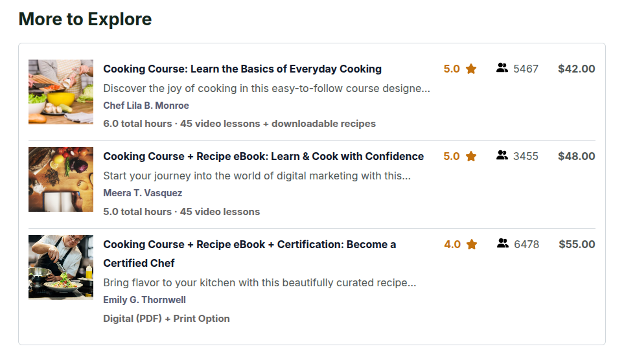Click the star icon on the Recipe eBook course
This screenshot has height=364, width=624.
(471, 156)
